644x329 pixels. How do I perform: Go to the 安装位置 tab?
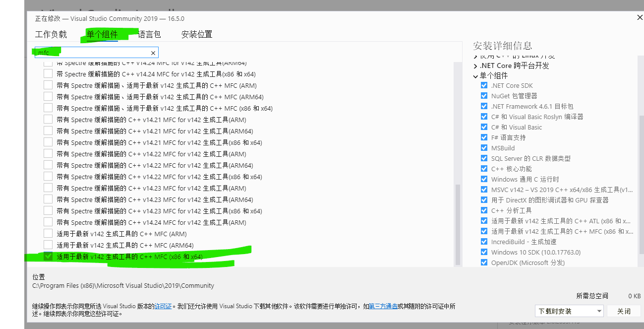click(x=197, y=34)
